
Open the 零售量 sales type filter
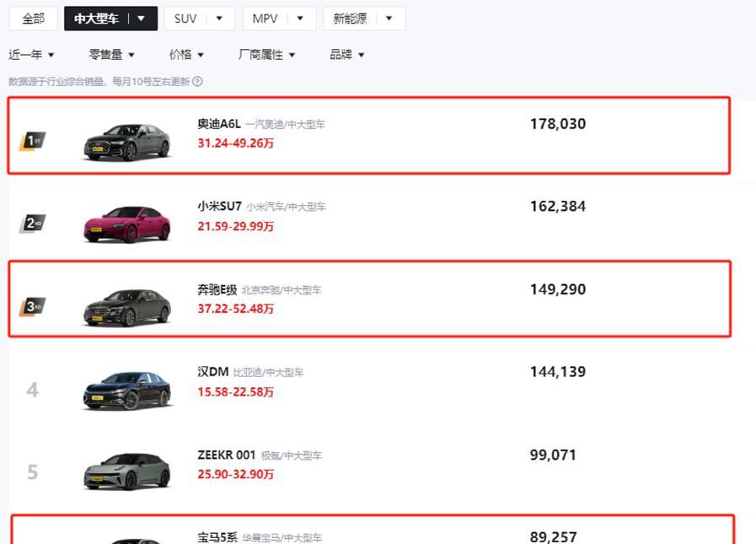point(111,55)
